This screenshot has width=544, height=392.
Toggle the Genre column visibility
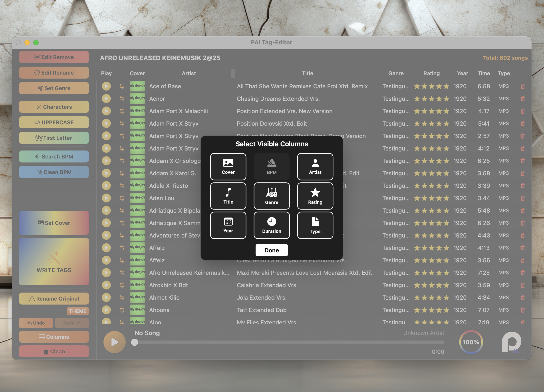tap(272, 196)
